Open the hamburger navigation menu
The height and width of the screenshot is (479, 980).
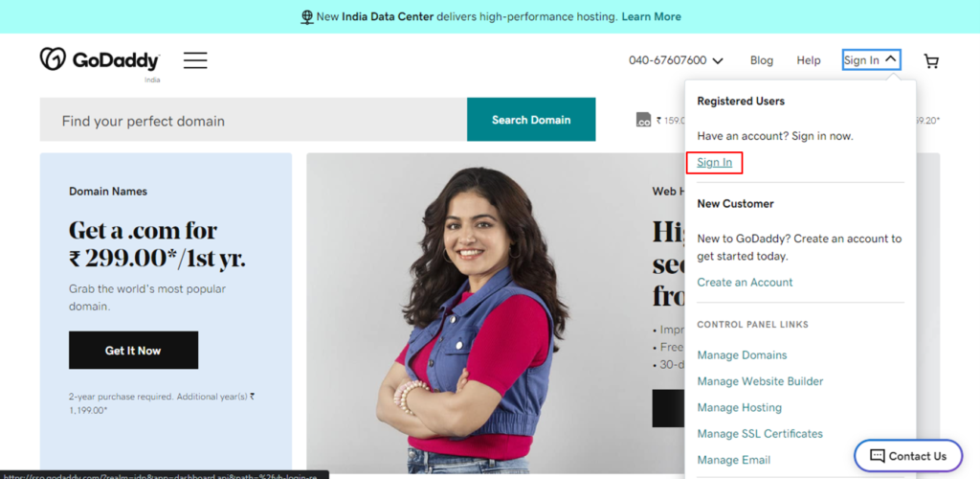[x=195, y=60]
